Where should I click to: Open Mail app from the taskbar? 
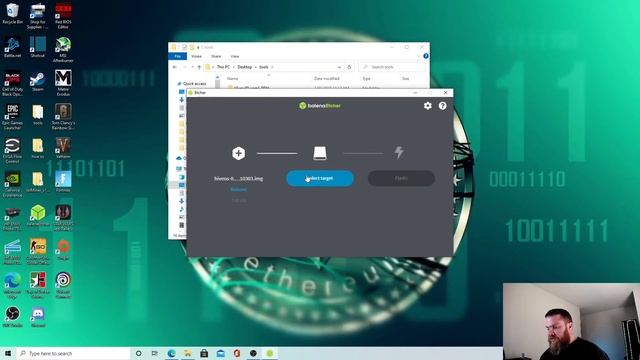pyautogui.click(x=220, y=353)
